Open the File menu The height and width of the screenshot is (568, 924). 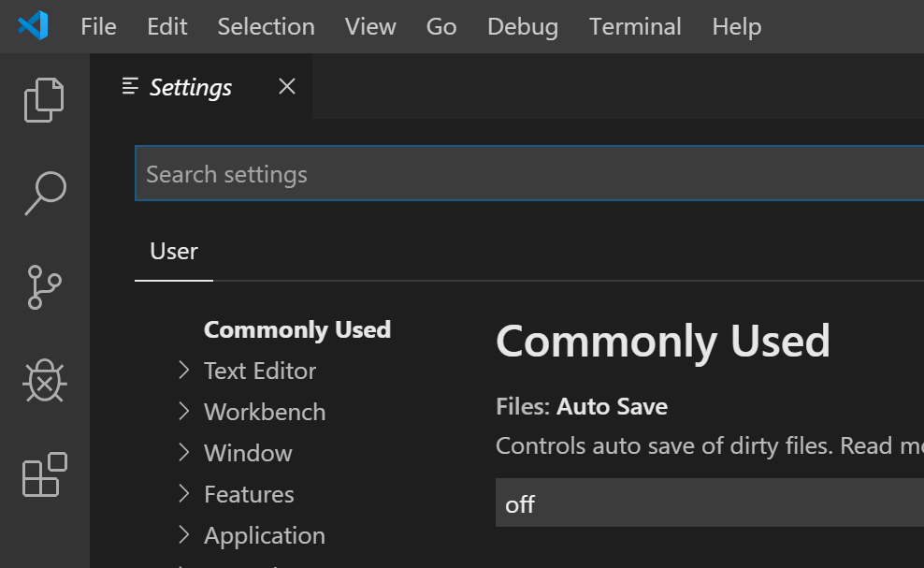98,26
